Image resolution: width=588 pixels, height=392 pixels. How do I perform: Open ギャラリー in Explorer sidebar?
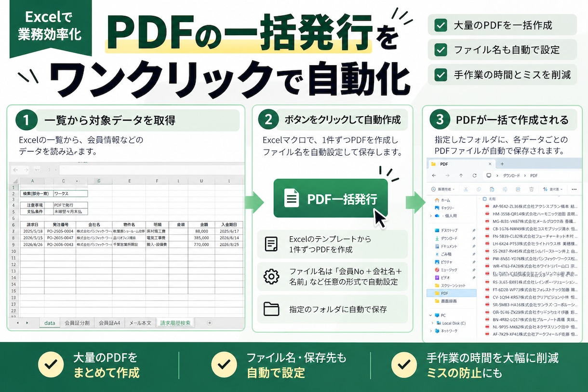444,208
